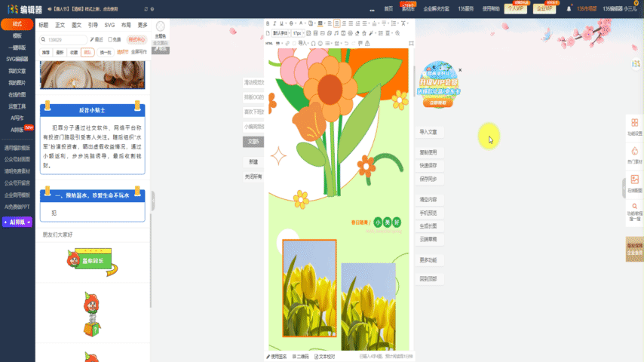Image resolution: width=644 pixels, height=362 pixels.
Task: Open the 功能设置 grid icon on right sidebar
Action: pos(634,123)
